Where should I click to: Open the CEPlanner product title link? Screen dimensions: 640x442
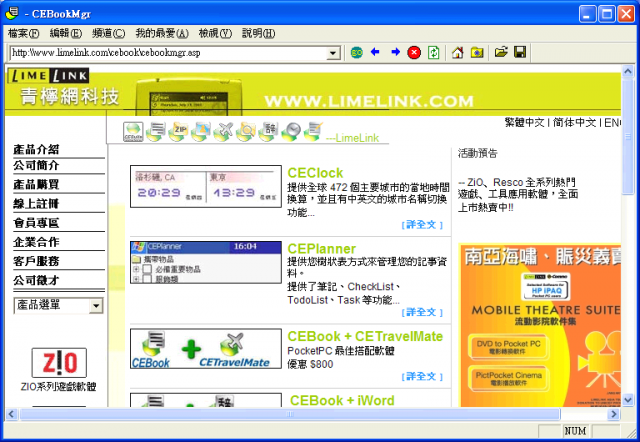tap(322, 249)
